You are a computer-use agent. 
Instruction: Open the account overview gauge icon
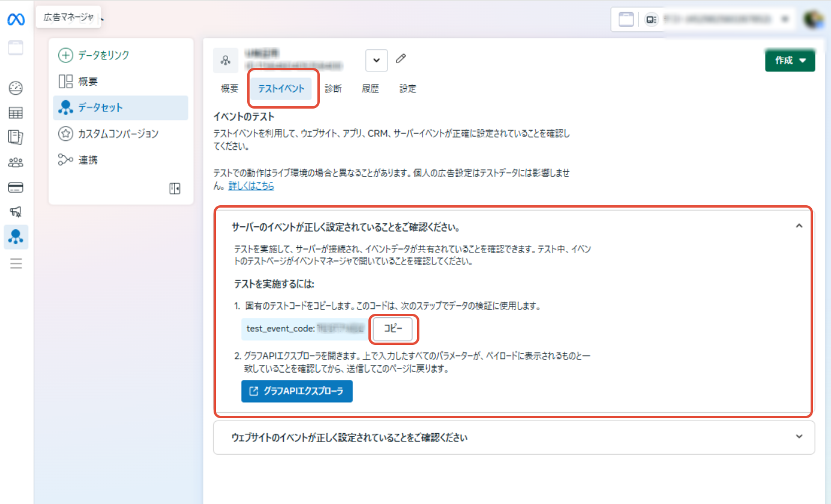tap(16, 88)
